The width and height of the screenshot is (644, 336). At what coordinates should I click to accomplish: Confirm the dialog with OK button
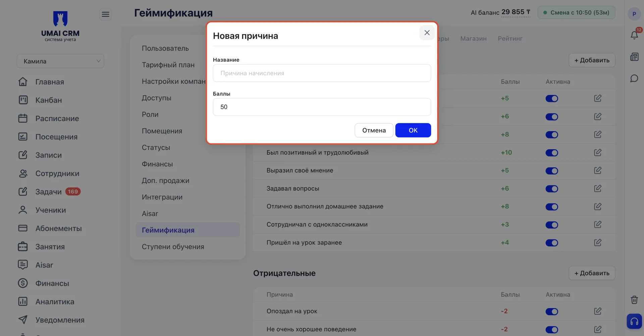413,130
